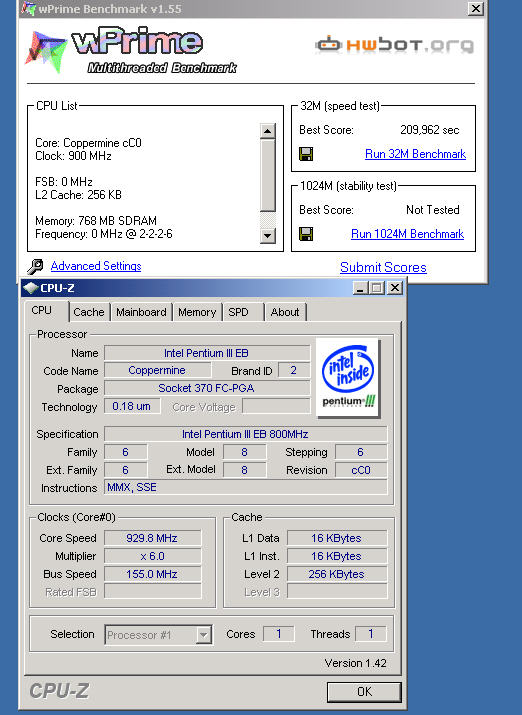Click the Clock: 900 MHz line in CPU List
Image resolution: width=522 pixels, height=715 pixels.
coord(73,156)
